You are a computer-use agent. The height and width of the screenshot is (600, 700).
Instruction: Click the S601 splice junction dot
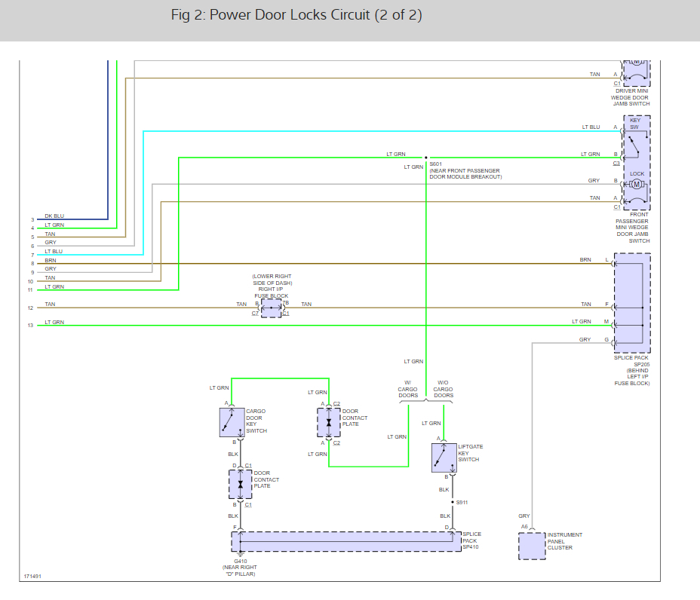click(425, 158)
